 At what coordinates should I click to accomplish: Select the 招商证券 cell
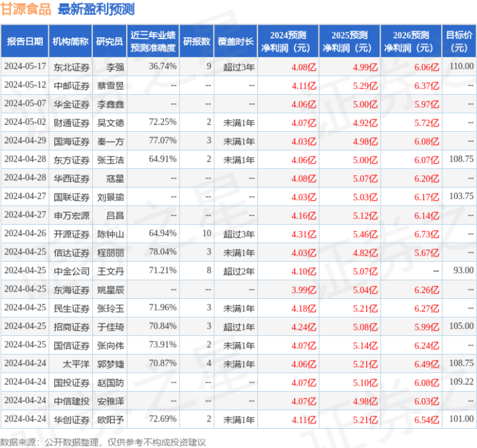coord(72,327)
